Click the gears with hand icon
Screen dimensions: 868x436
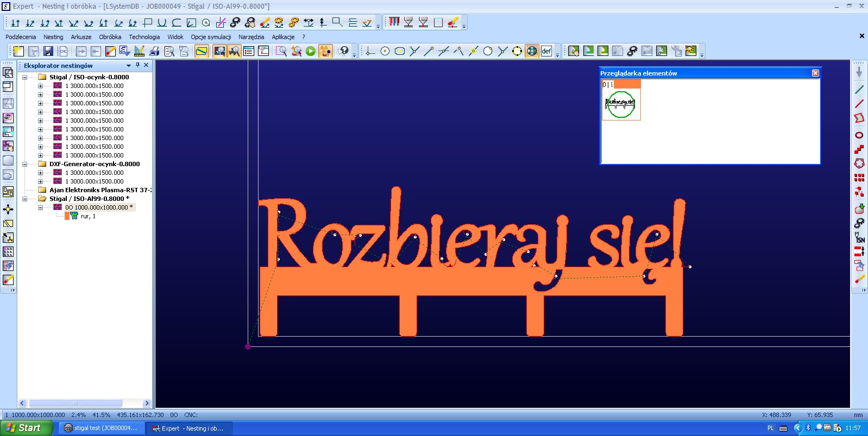click(250, 22)
